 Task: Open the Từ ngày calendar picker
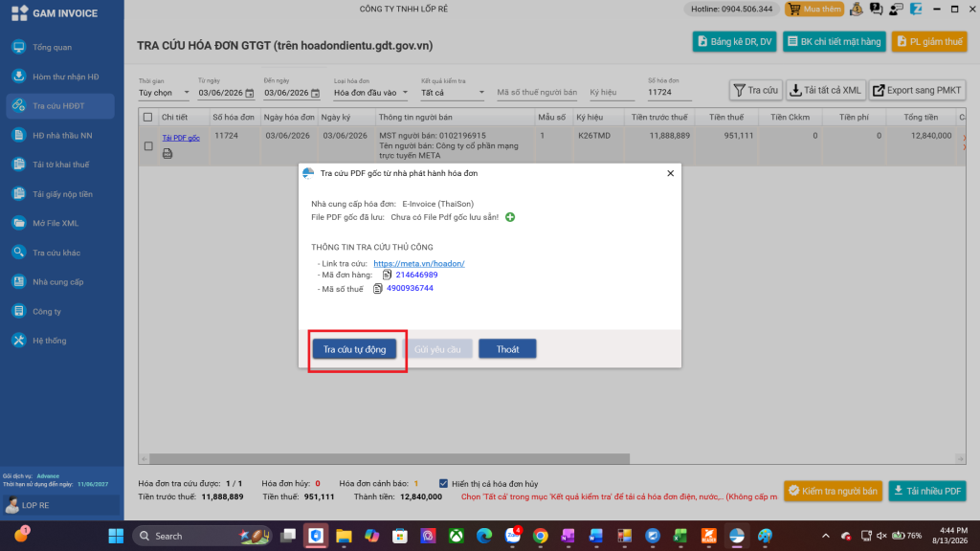coord(250,93)
